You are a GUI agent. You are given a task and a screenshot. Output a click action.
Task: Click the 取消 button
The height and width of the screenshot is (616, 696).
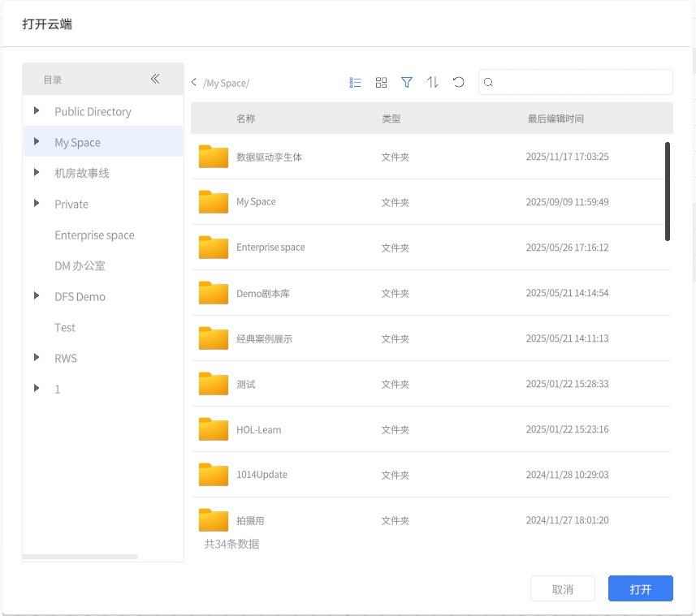click(562, 589)
